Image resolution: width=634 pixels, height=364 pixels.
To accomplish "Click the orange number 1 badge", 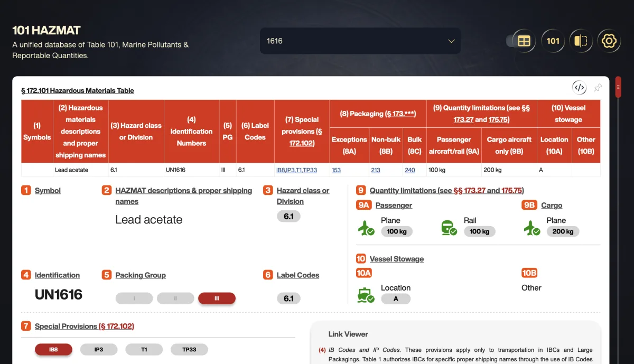I will (x=26, y=190).
